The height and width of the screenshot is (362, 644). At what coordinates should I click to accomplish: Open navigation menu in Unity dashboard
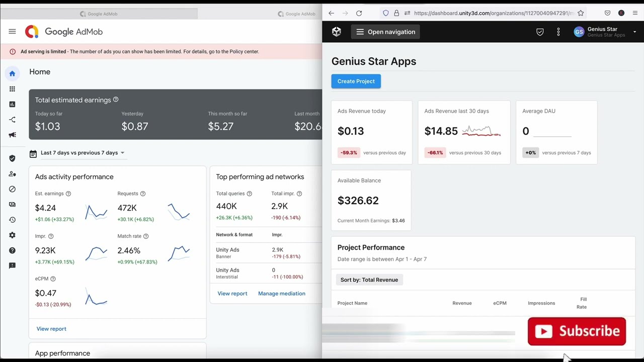click(x=386, y=32)
